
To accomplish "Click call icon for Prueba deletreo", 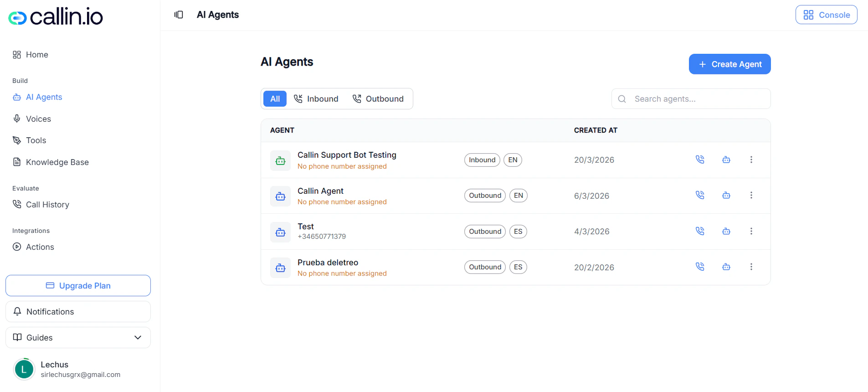I will [700, 267].
